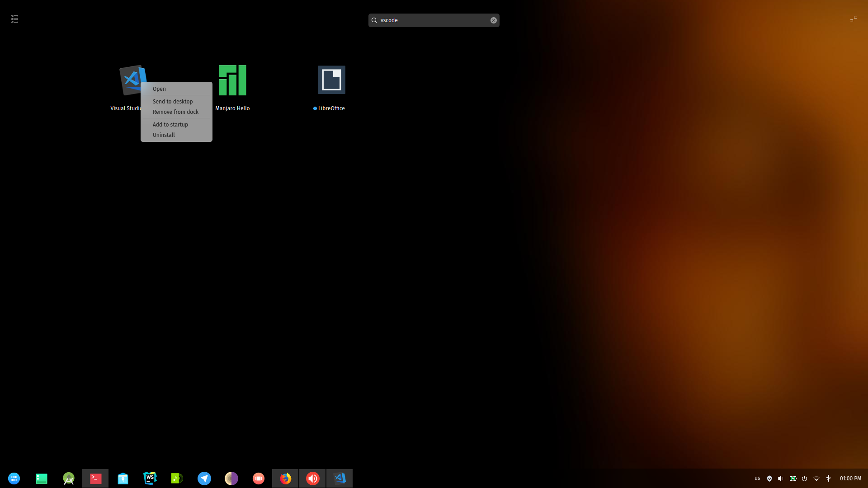Remove Visual Studio Code from dock
The width and height of the screenshot is (868, 488).
(x=175, y=112)
